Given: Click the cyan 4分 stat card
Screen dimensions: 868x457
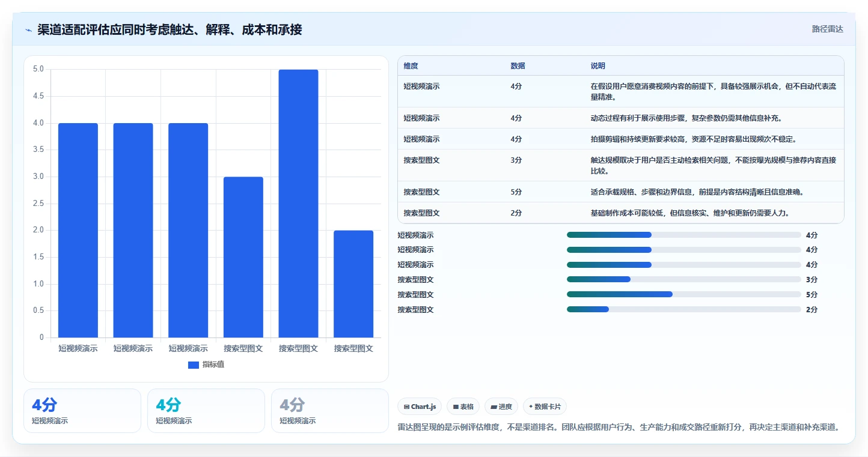Looking at the screenshot, I should click(x=206, y=411).
